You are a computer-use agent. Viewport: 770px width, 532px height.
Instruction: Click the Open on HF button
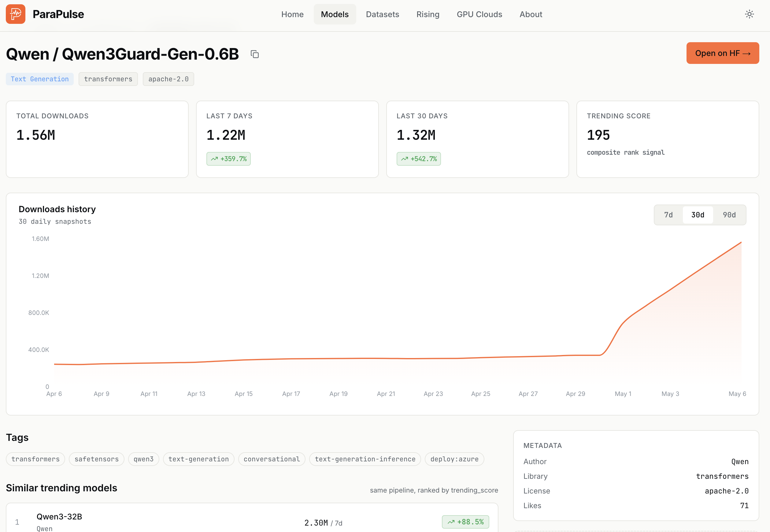click(722, 53)
